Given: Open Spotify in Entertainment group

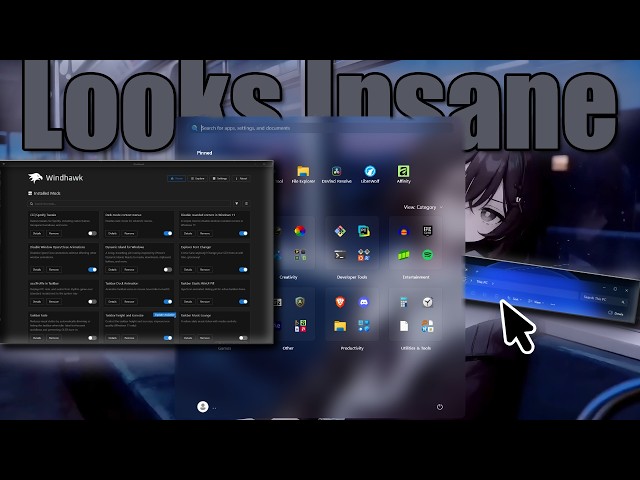Looking at the screenshot, I should coord(427,255).
